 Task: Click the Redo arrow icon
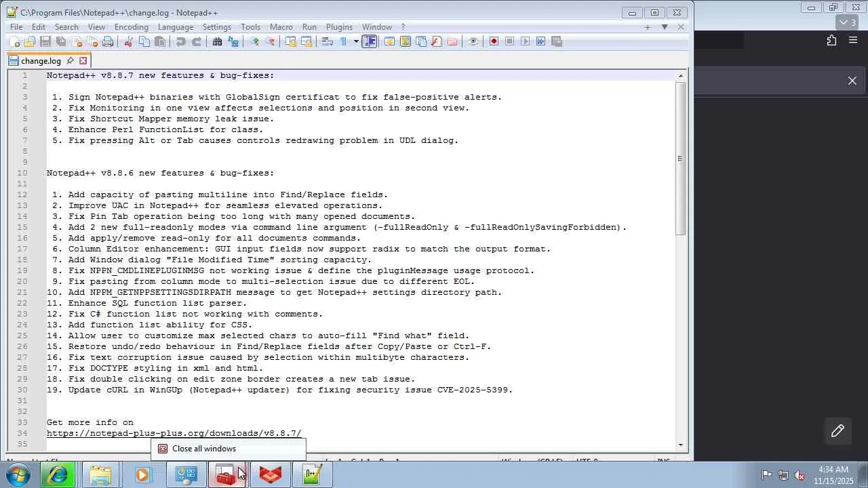[196, 41]
